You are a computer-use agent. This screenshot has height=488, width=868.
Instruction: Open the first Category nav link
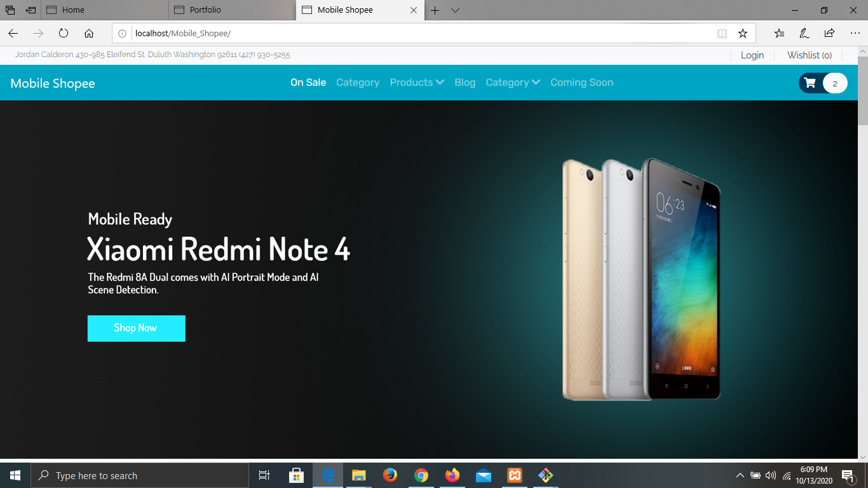tap(358, 83)
